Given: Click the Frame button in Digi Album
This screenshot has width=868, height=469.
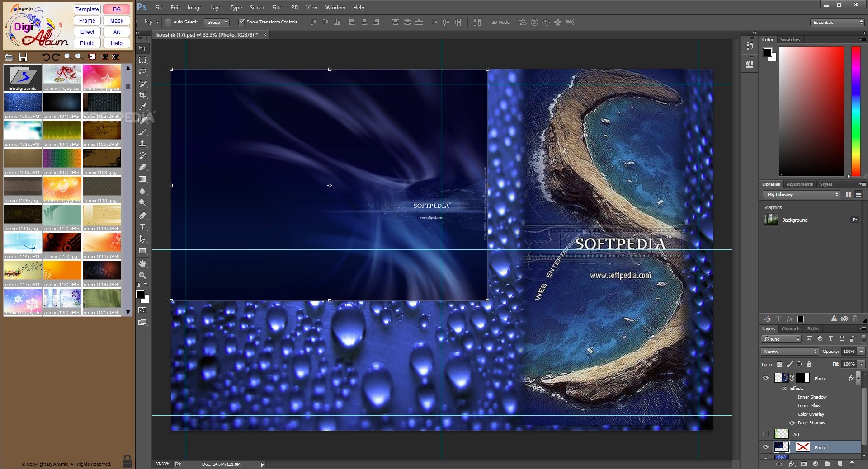Looking at the screenshot, I should click(x=87, y=21).
